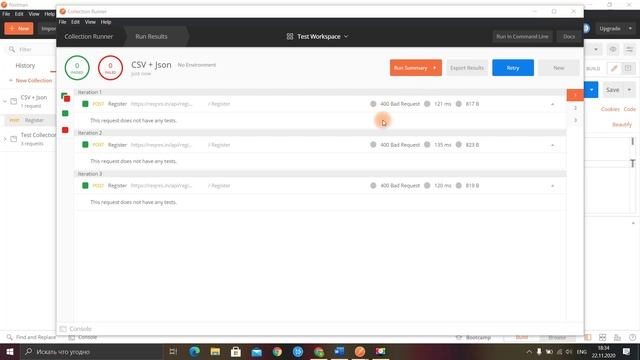Toggle two-pane layout icon in Postman footer
640x360 pixels.
click(587, 337)
